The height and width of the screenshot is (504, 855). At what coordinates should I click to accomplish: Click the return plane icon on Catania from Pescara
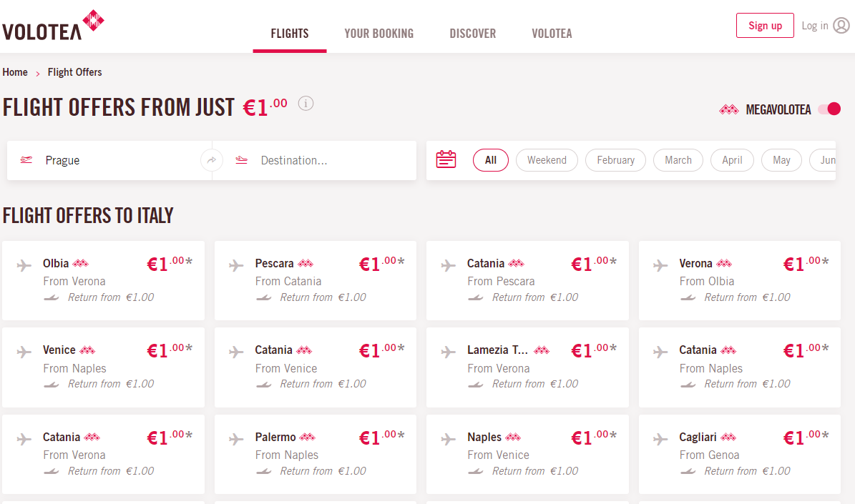[476, 297]
